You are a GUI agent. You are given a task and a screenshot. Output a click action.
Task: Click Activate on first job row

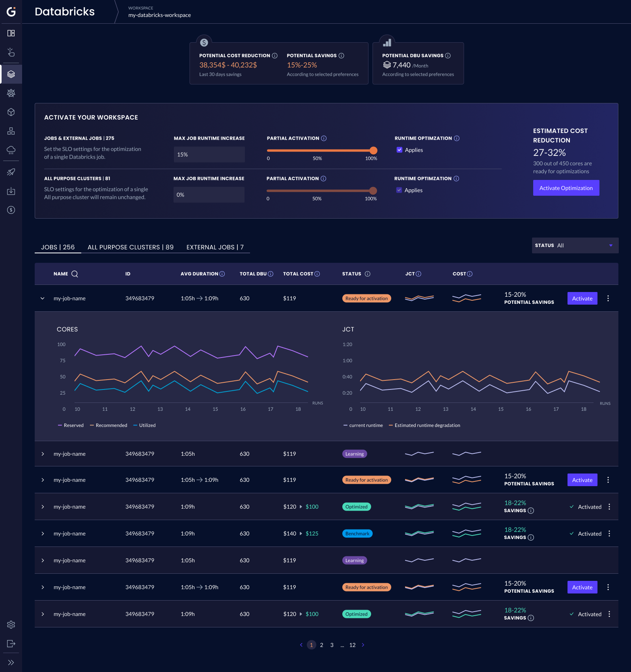(x=582, y=298)
